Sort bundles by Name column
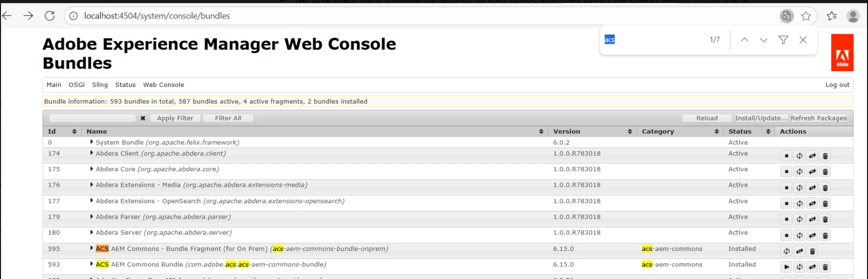 314,131
